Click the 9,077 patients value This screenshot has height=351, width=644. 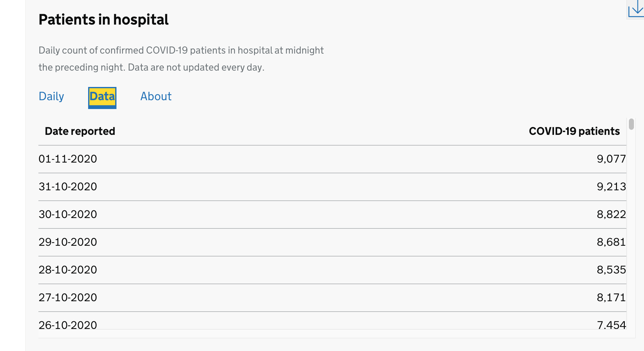611,159
